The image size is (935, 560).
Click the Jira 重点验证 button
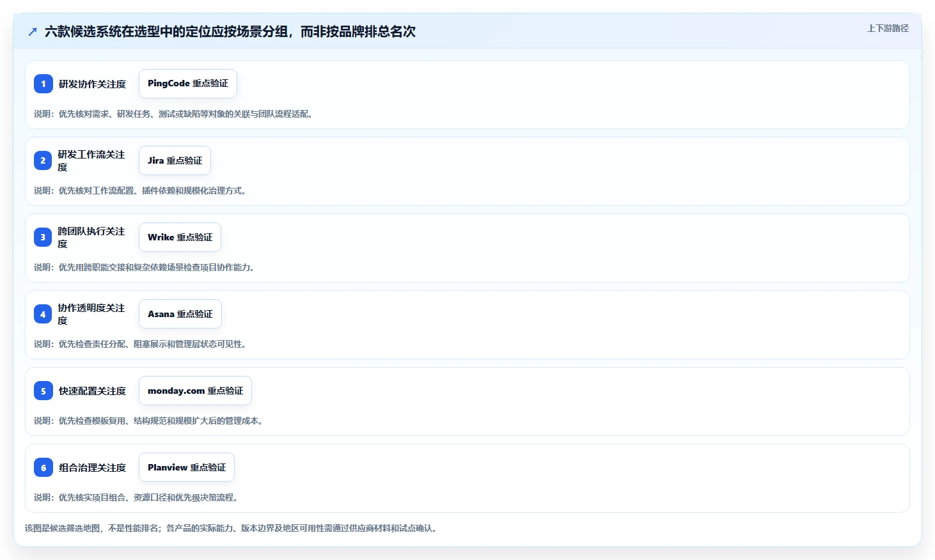(x=175, y=160)
